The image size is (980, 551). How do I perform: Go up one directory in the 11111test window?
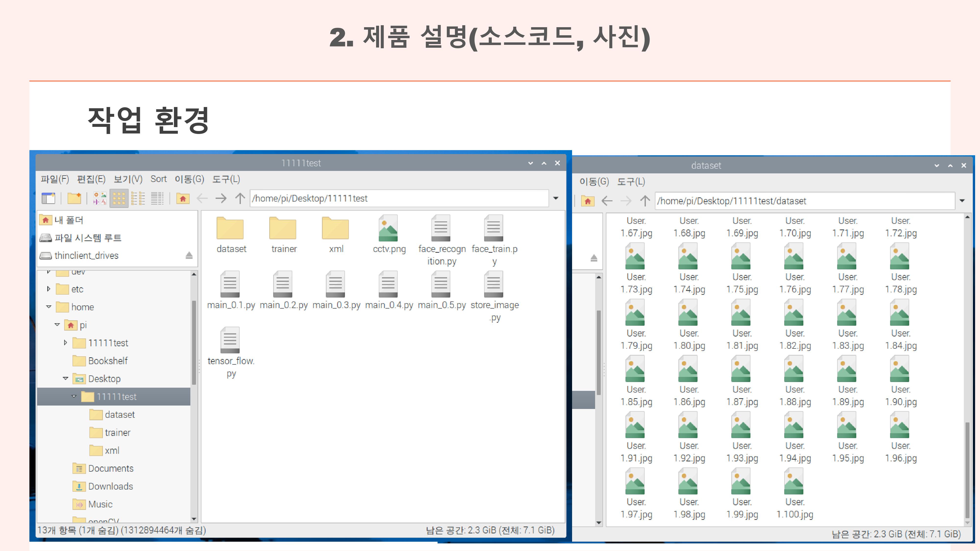240,198
